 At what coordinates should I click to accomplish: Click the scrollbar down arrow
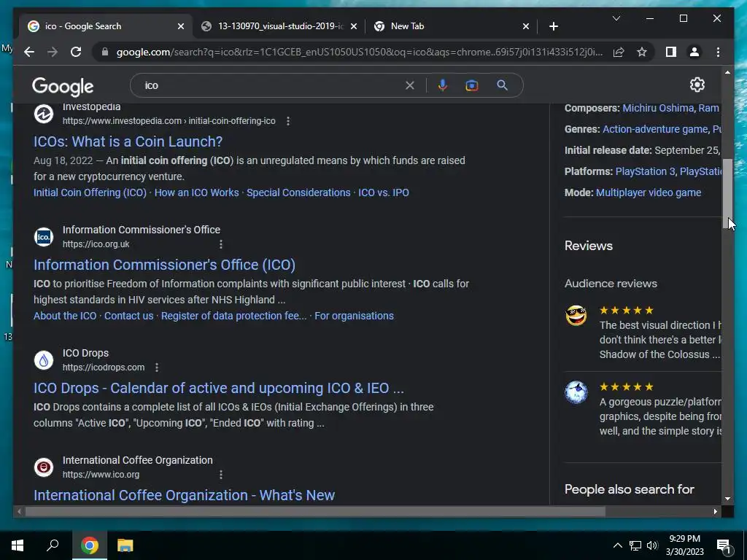tap(727, 499)
